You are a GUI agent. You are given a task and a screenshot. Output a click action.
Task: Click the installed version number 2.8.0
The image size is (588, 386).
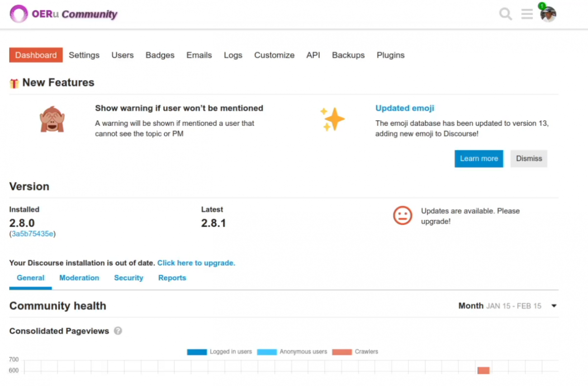point(22,223)
